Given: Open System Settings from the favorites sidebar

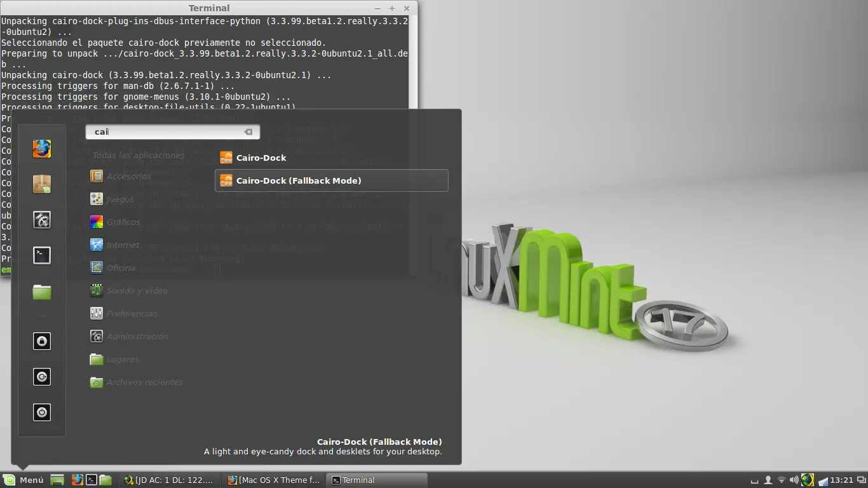Looking at the screenshot, I should tap(42, 220).
